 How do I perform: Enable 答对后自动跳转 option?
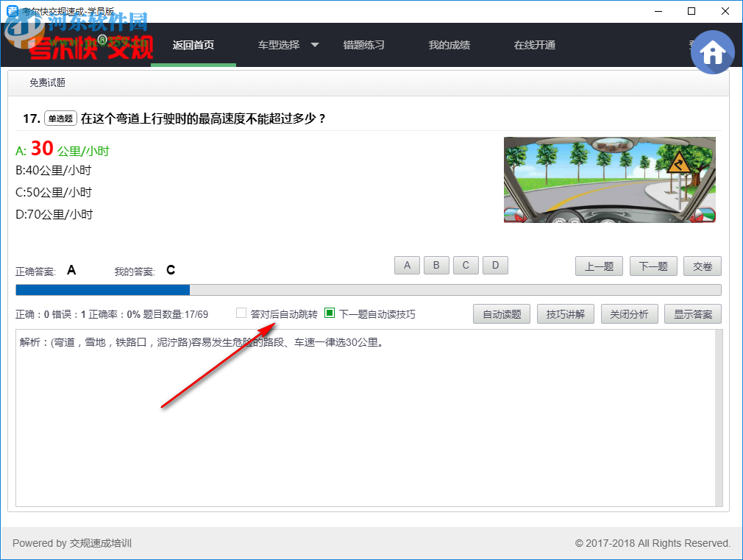[x=241, y=313]
